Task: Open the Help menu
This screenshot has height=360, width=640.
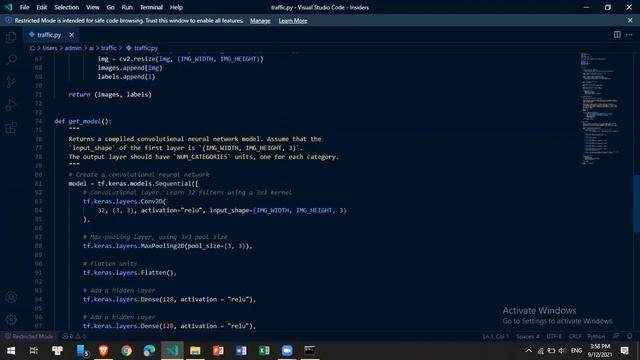Action: pos(176,7)
